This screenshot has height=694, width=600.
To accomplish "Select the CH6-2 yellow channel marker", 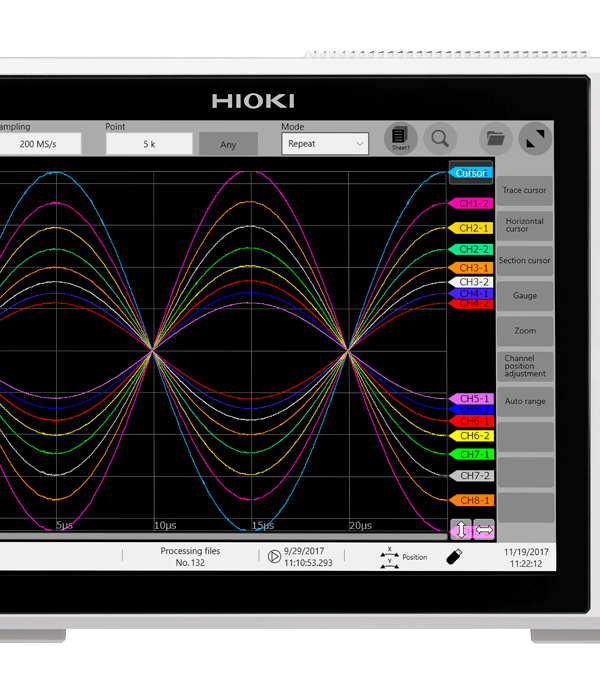I will pos(471,436).
